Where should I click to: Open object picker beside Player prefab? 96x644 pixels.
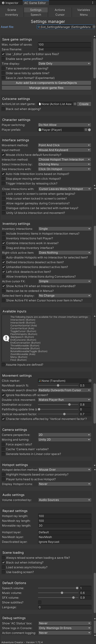[x=86, y=130]
